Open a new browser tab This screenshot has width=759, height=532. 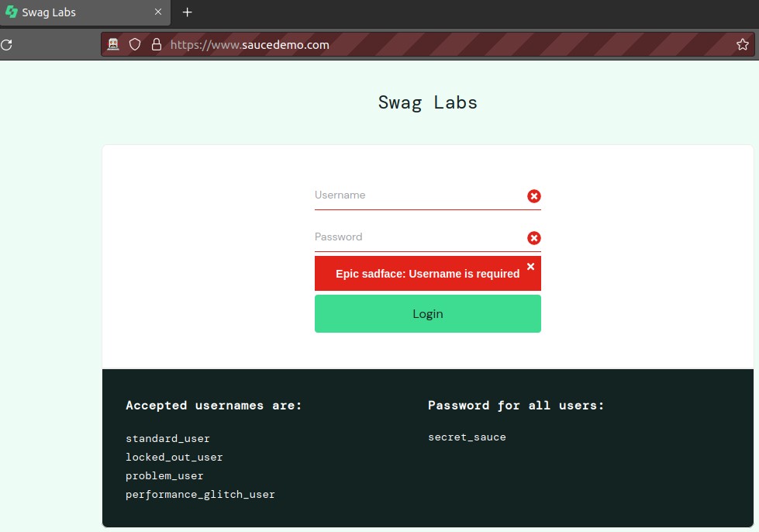click(187, 12)
